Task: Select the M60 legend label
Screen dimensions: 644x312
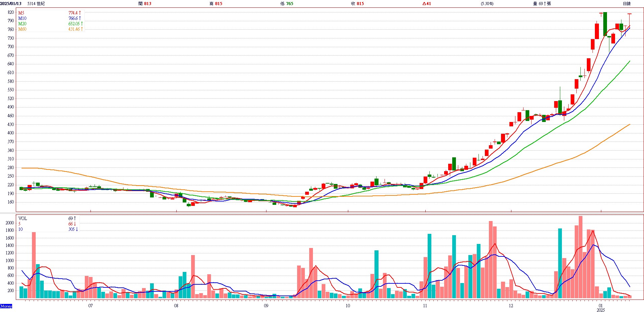Action: (22, 29)
